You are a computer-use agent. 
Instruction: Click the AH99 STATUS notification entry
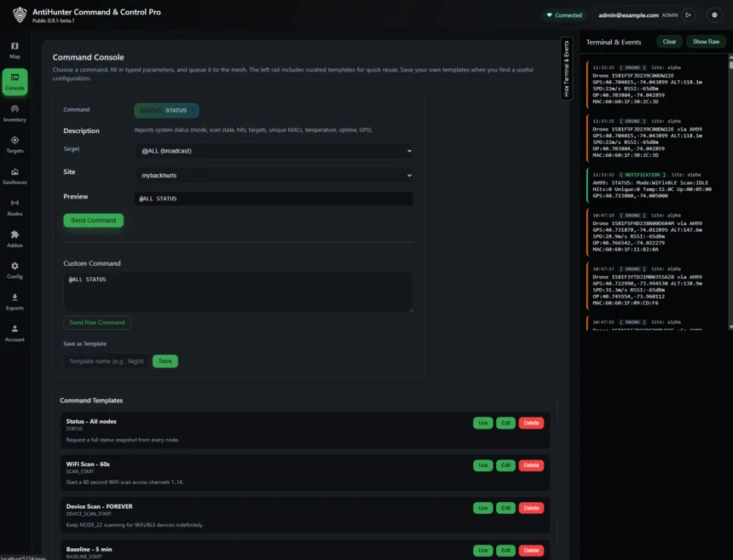[655, 185]
